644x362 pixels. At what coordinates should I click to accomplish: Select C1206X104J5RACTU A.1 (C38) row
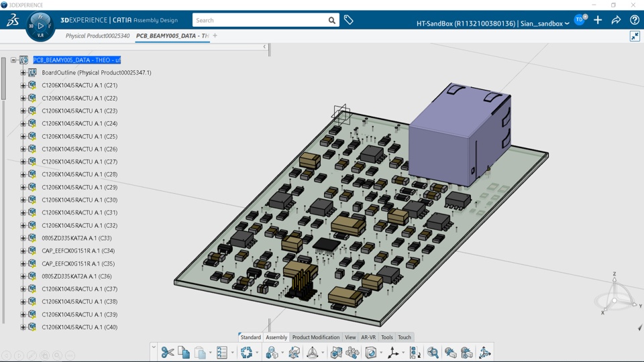click(80, 302)
